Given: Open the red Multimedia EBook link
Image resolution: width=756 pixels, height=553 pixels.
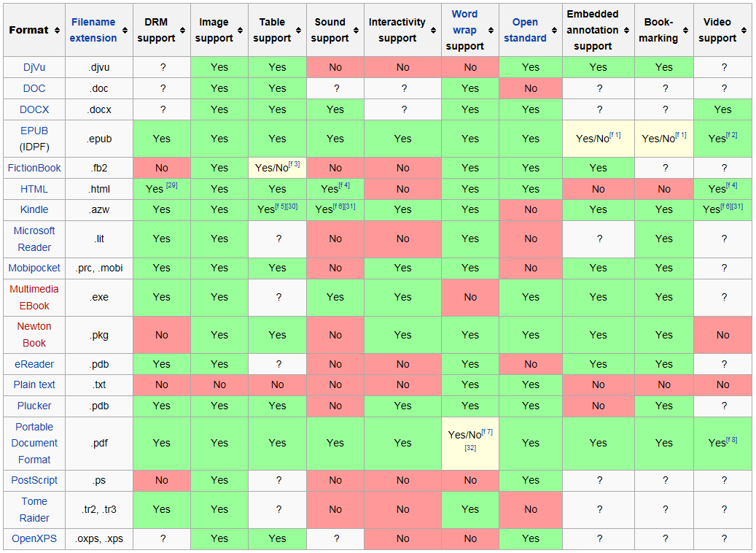Looking at the screenshot, I should (34, 297).
